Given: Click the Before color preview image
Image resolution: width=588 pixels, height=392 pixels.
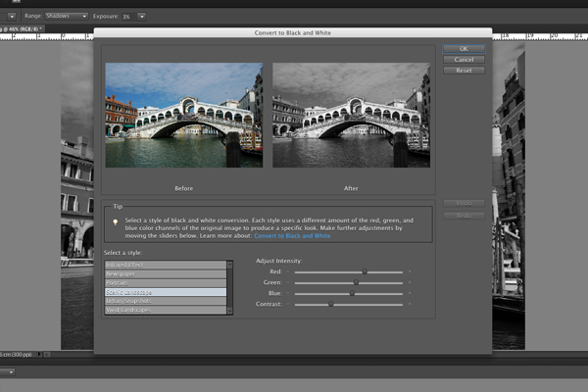Looking at the screenshot, I should [183, 115].
